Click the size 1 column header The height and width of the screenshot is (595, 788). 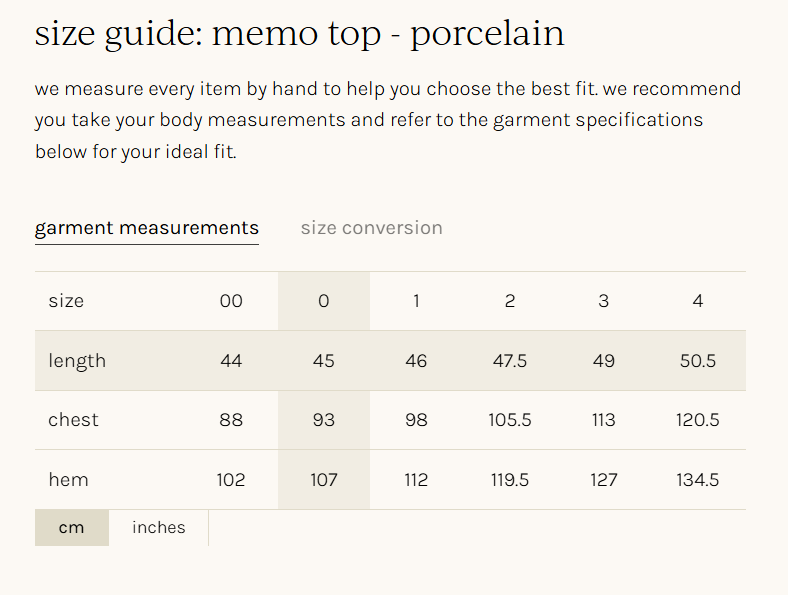click(417, 301)
